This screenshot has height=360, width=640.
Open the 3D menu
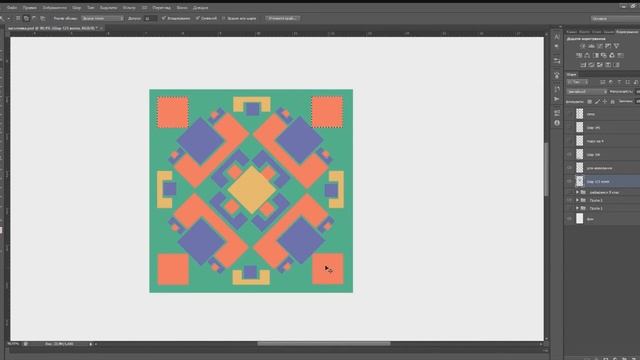(144, 7)
